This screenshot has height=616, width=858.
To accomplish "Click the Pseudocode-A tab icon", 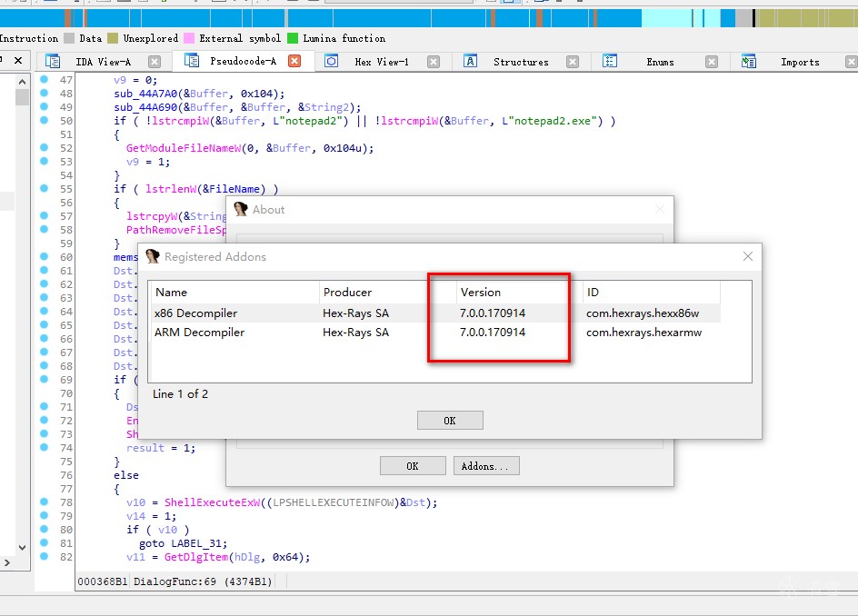I will 192,60.
